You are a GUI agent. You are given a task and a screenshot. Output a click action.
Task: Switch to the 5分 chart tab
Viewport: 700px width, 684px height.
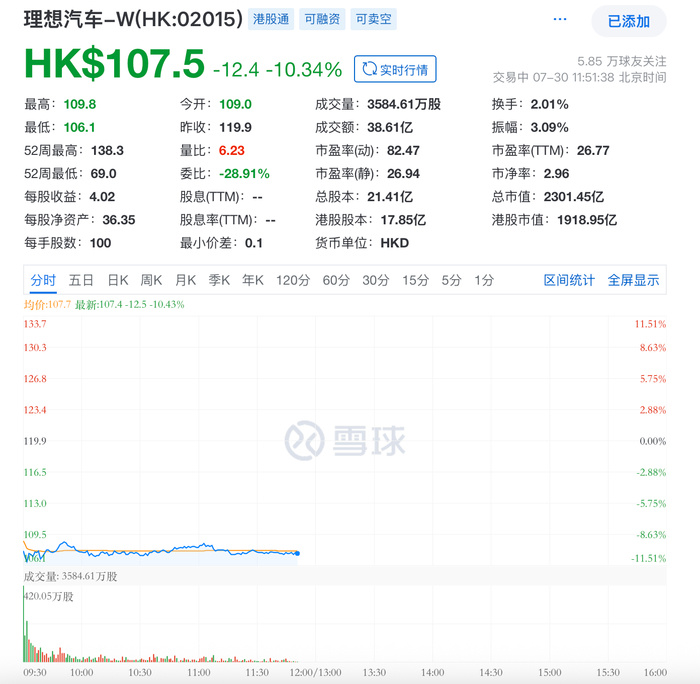click(451, 280)
